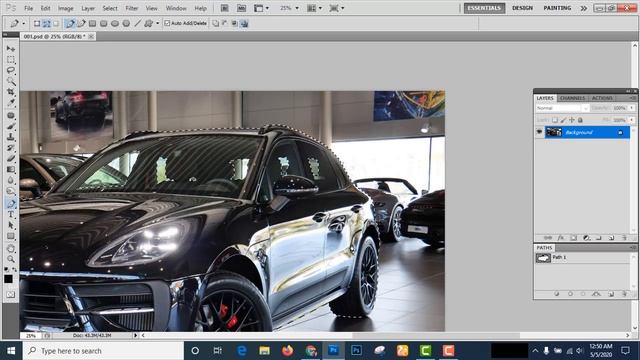Open the 25% zoom level dropdown
The height and width of the screenshot is (360, 640).
297,8
